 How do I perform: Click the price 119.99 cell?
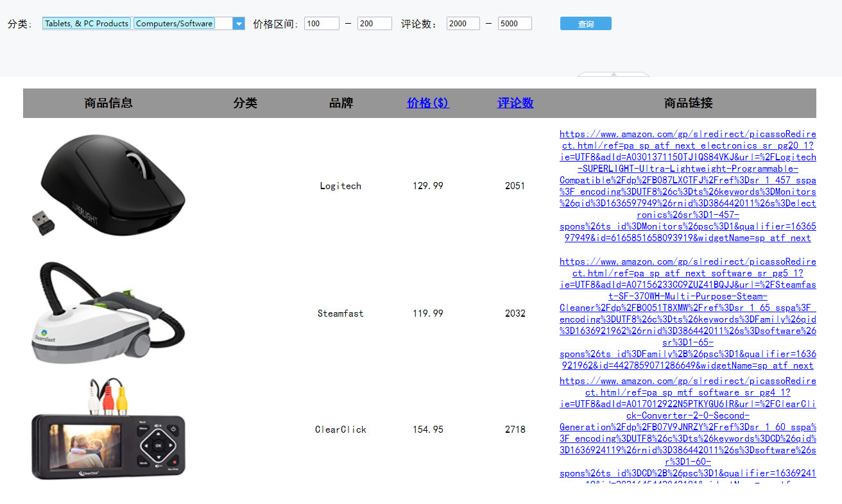click(428, 314)
